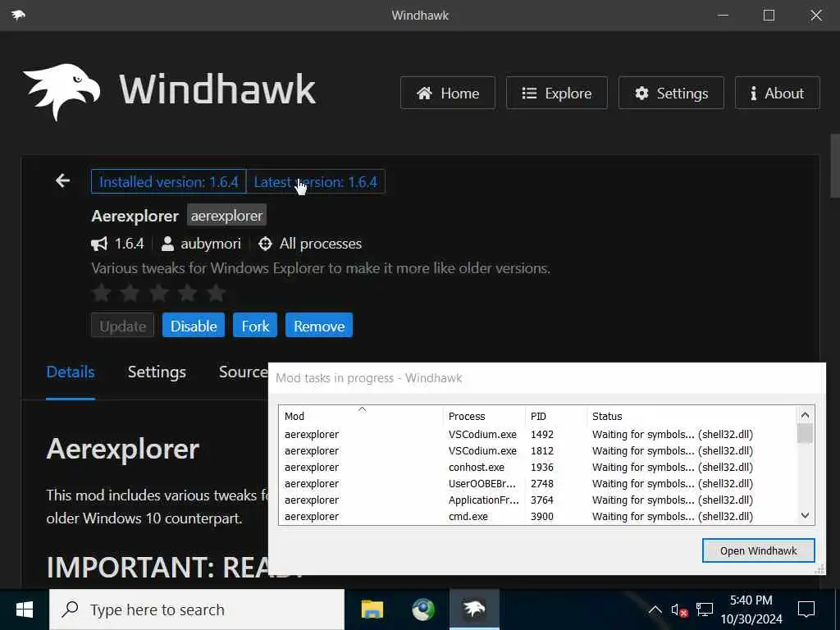
Task: Select the VSCodium.exe row with PID 1812
Action: coord(538,450)
